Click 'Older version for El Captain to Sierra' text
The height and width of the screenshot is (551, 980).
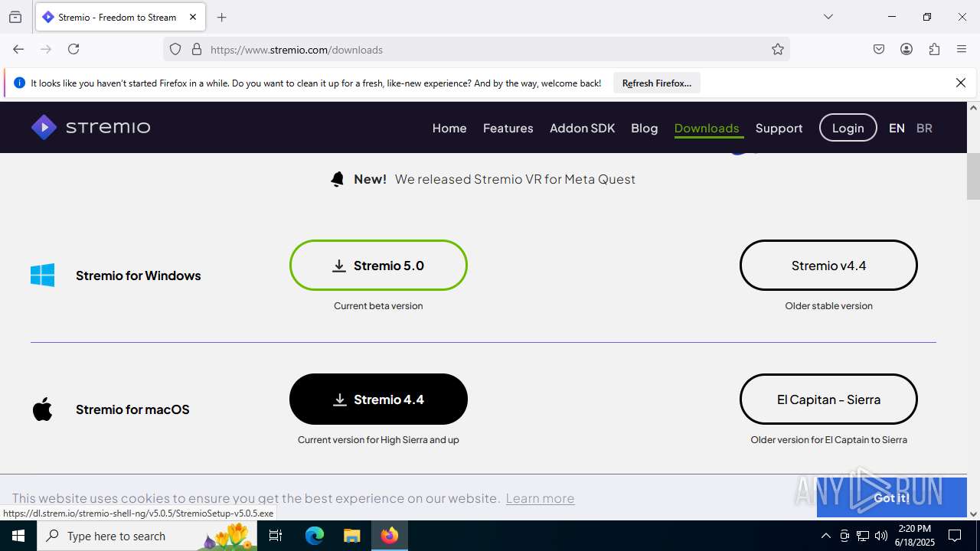(x=828, y=439)
